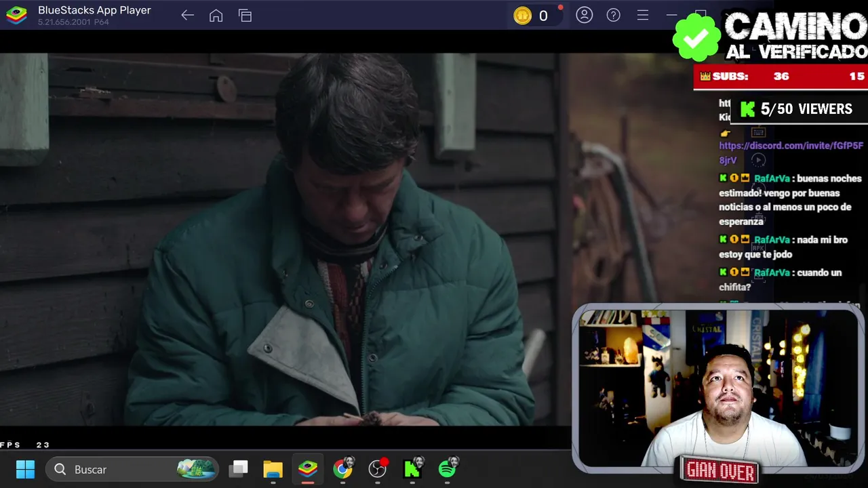Image resolution: width=868 pixels, height=488 pixels.
Task: Go back with the BlueStacks back arrow
Action: tap(188, 16)
